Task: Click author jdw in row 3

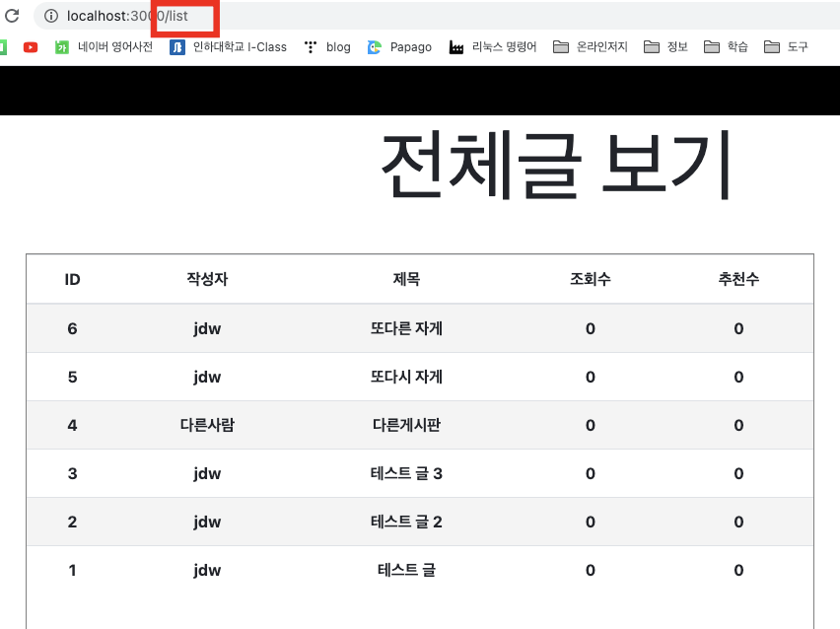Action: click(x=207, y=473)
